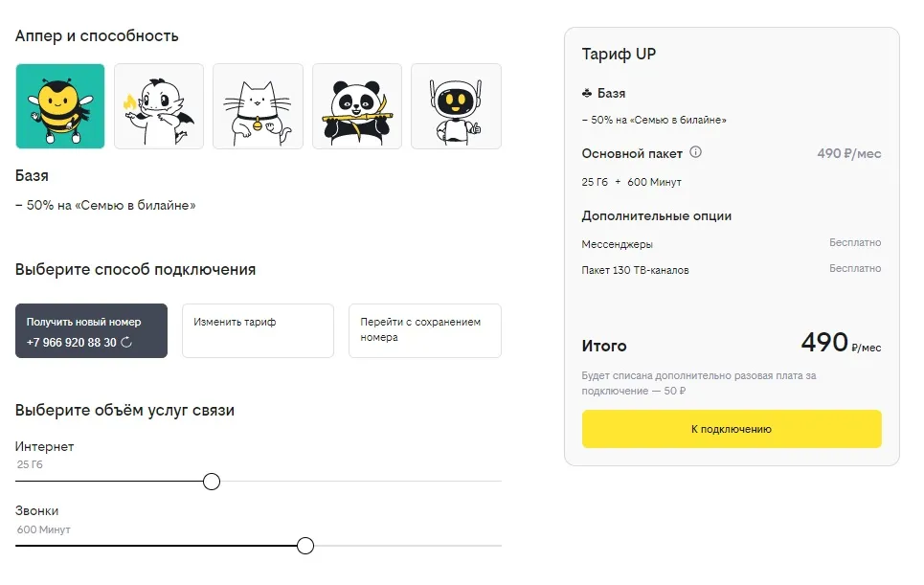Choose the robot character thumbnail
924x585 pixels.
click(456, 106)
